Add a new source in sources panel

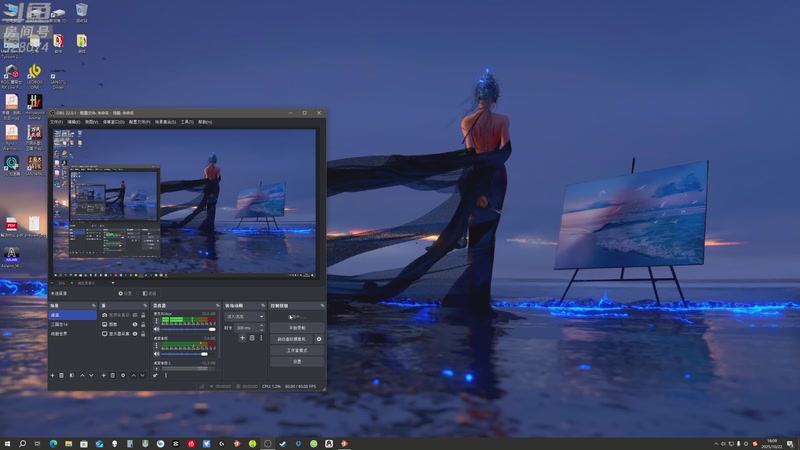[104, 376]
